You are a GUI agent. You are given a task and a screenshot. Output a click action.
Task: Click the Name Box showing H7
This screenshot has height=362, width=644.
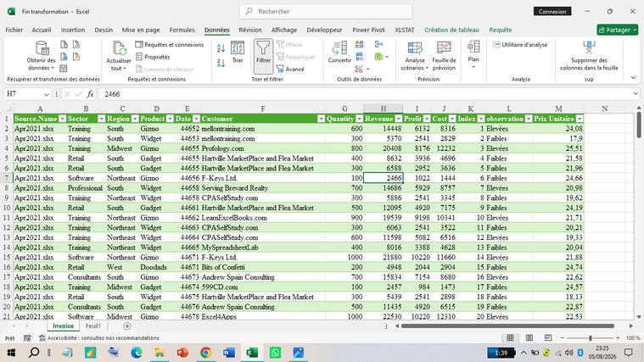click(27, 94)
